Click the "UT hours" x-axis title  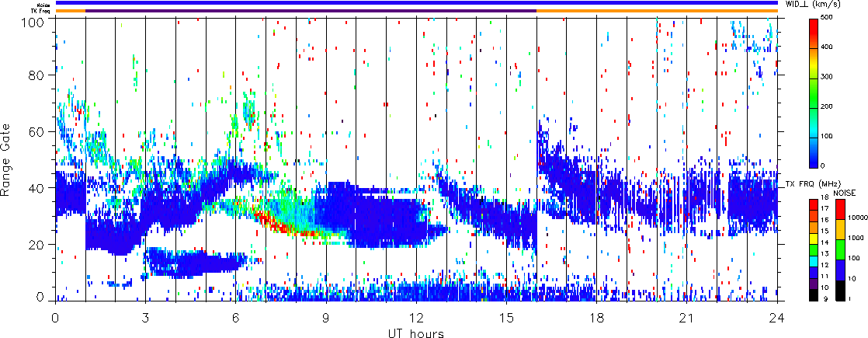pos(416,333)
